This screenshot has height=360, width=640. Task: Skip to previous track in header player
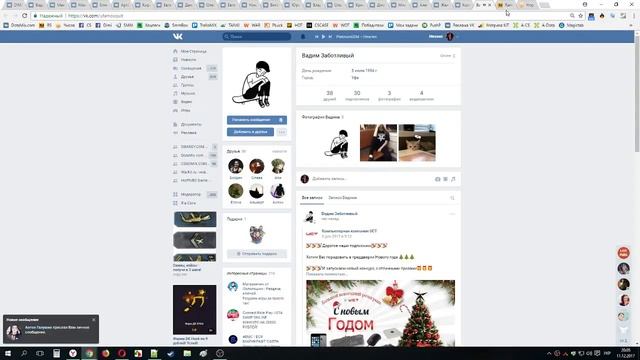316,37
